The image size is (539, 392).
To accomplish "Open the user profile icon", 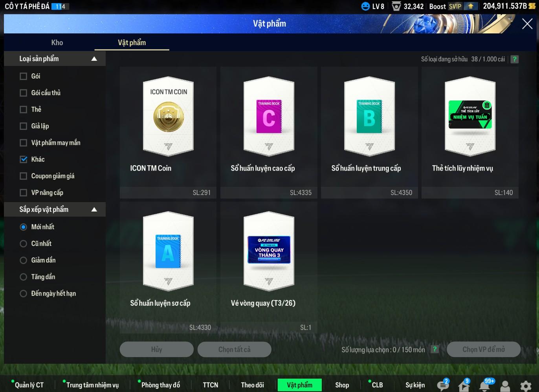I will click(x=505, y=386).
